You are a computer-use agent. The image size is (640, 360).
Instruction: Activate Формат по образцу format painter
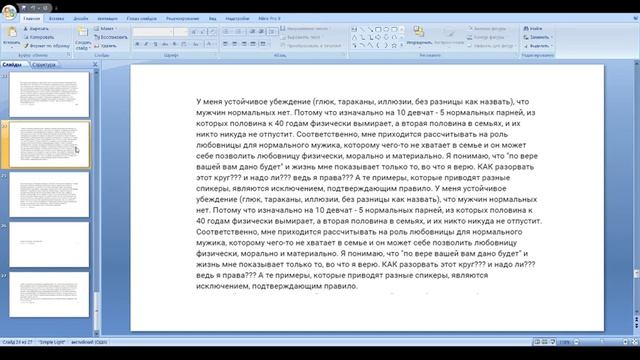point(47,46)
